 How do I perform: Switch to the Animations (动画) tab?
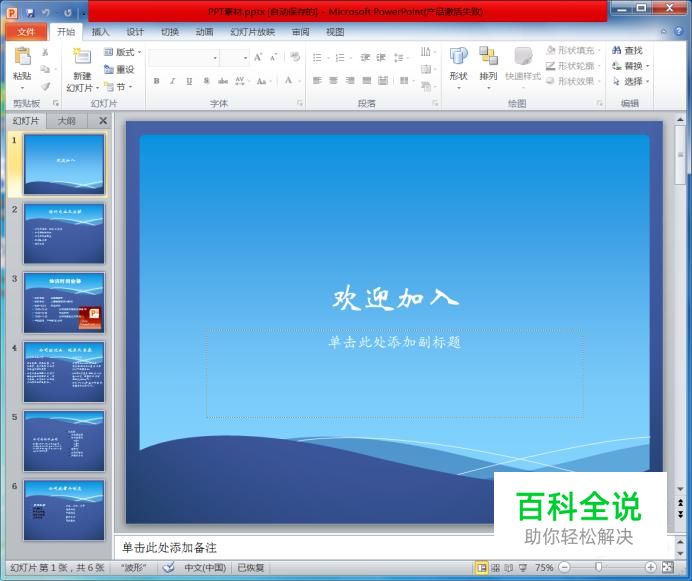point(204,32)
